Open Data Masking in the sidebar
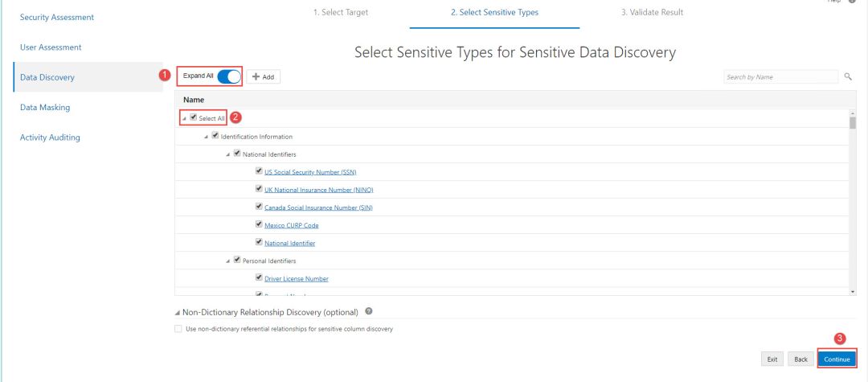868x382 pixels. pyautogui.click(x=45, y=107)
